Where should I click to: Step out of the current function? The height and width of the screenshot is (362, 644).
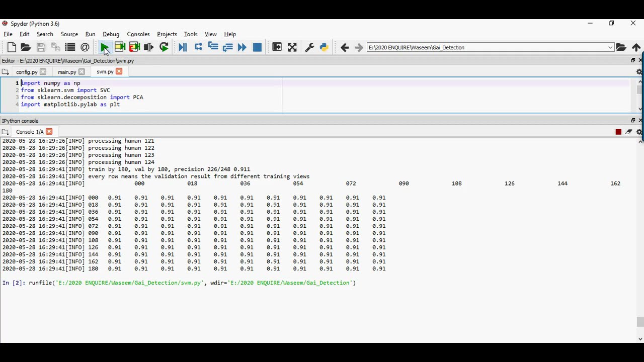coord(228,47)
